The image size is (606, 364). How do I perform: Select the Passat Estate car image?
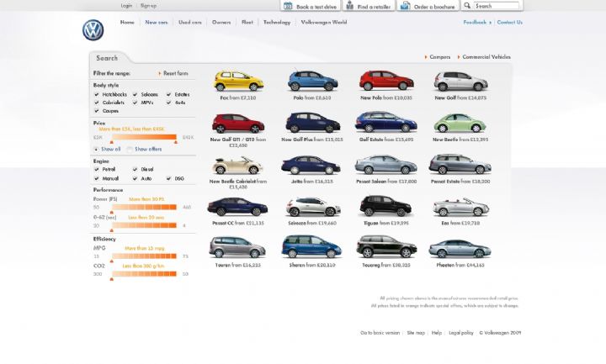tap(460, 164)
